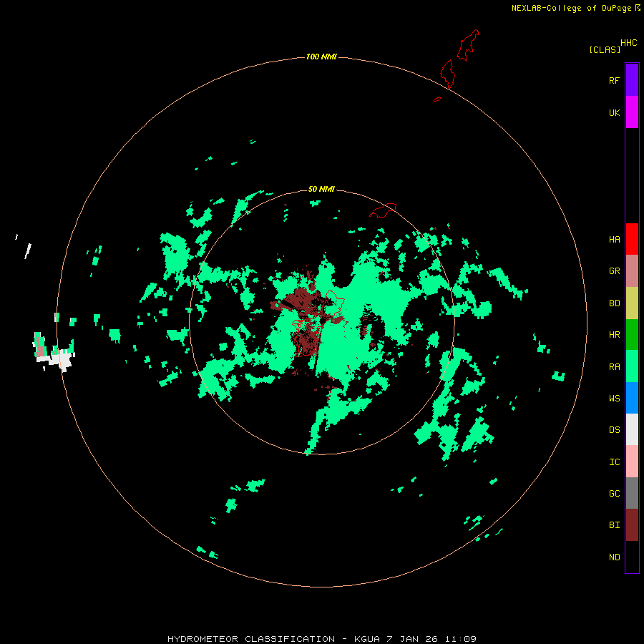Click the HR legend label

(614, 335)
